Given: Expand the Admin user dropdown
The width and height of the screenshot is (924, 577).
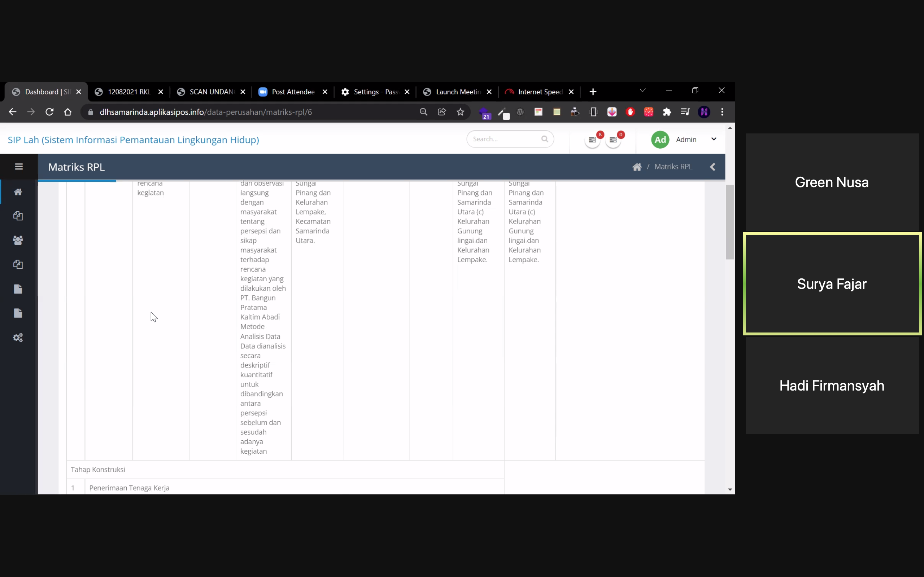Looking at the screenshot, I should coord(714,139).
